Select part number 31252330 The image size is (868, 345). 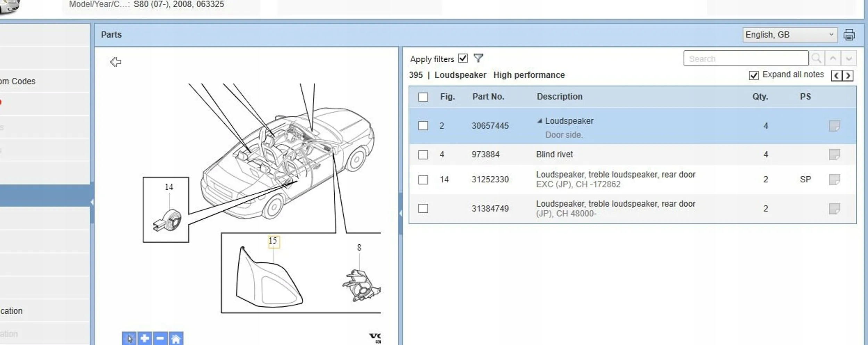pos(490,179)
